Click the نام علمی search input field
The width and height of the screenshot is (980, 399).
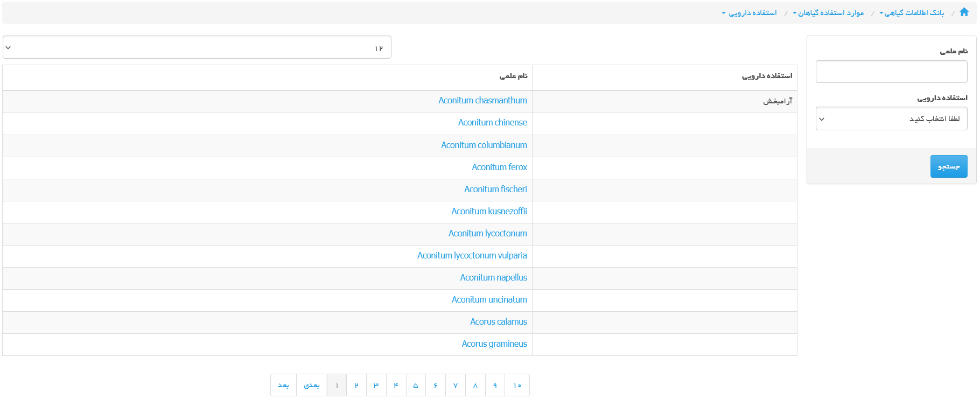(x=891, y=72)
